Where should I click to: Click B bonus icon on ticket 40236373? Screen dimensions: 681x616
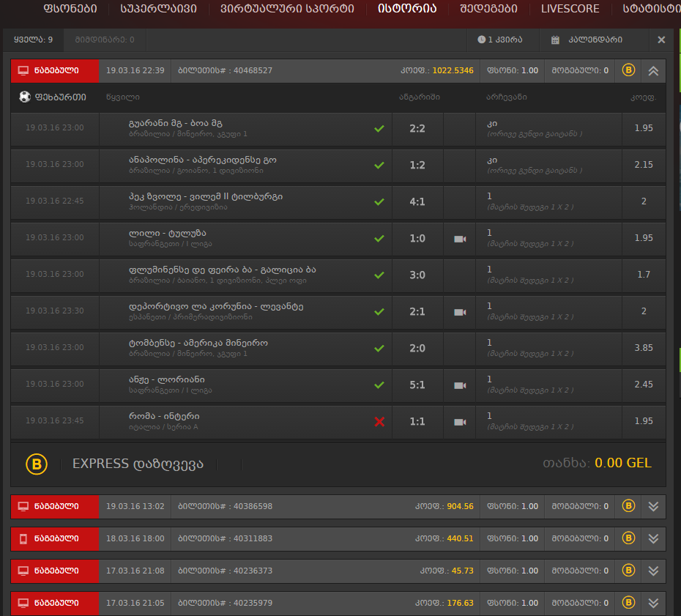tap(628, 570)
